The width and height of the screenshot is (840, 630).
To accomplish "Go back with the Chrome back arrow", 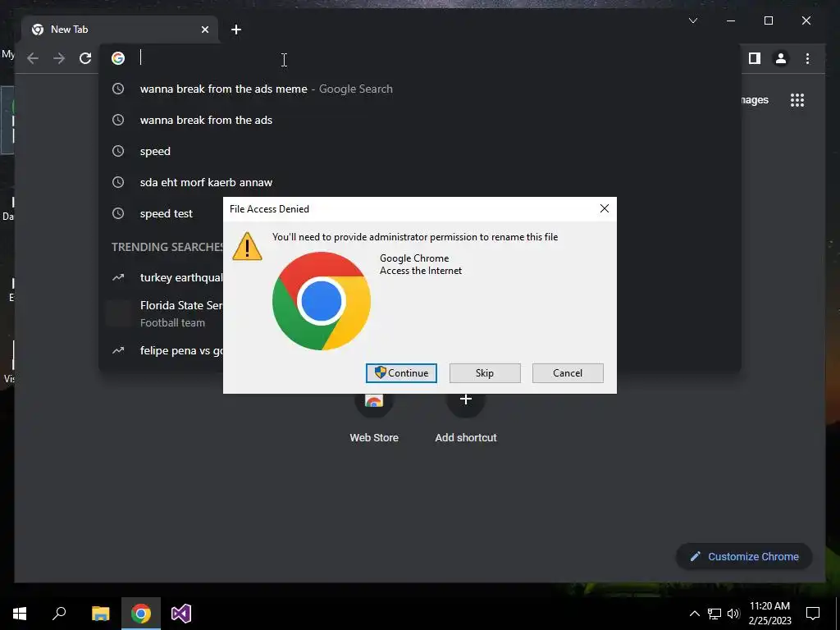I will 33,58.
